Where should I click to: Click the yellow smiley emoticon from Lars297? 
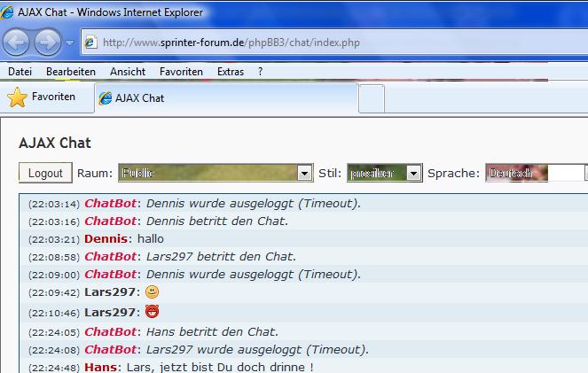(x=153, y=291)
